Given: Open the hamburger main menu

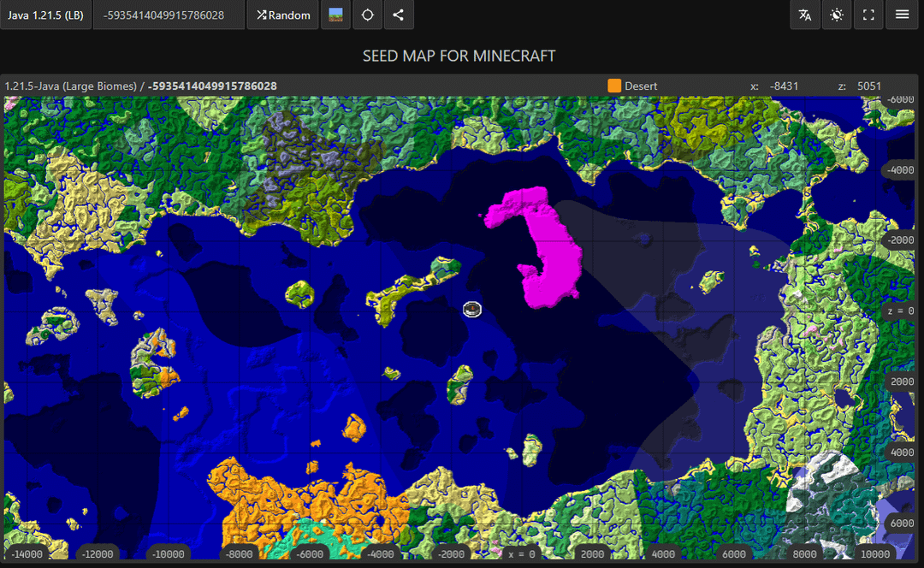Looking at the screenshot, I should [901, 15].
